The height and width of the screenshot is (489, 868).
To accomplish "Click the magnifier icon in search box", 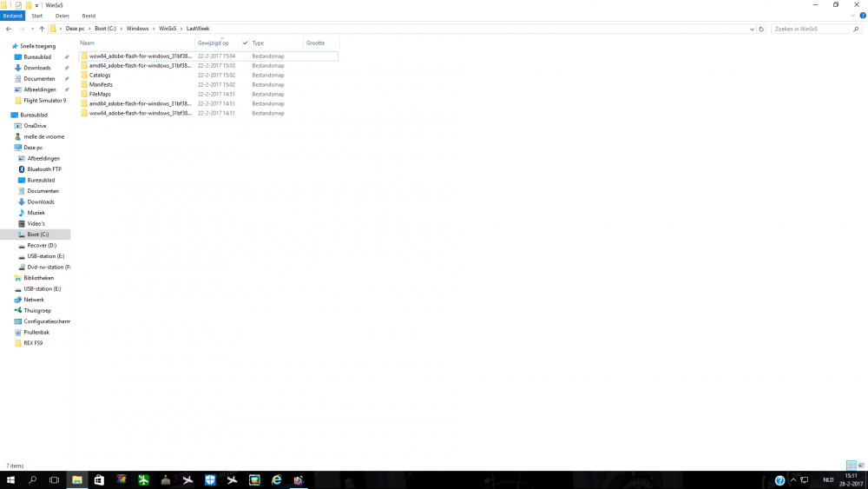I will (x=856, y=29).
